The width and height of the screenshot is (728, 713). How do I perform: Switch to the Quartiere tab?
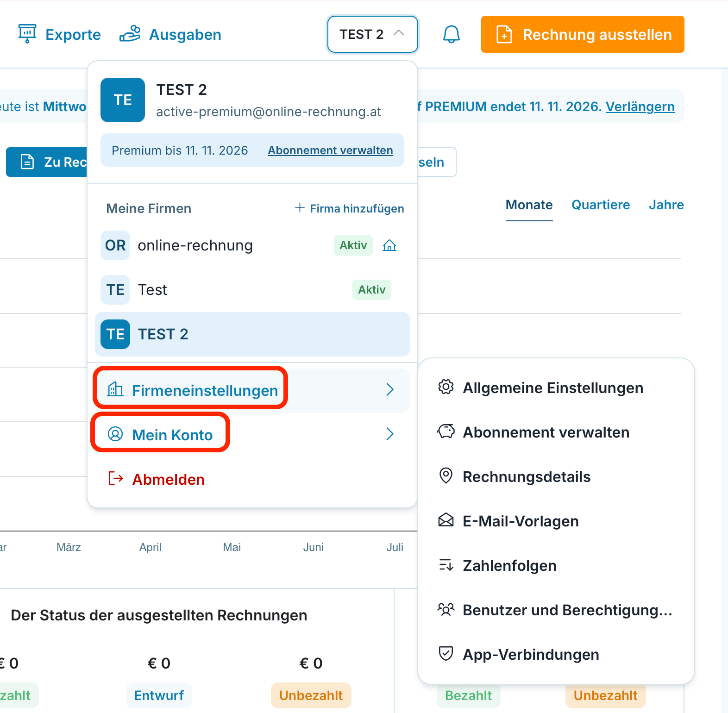[x=601, y=205]
